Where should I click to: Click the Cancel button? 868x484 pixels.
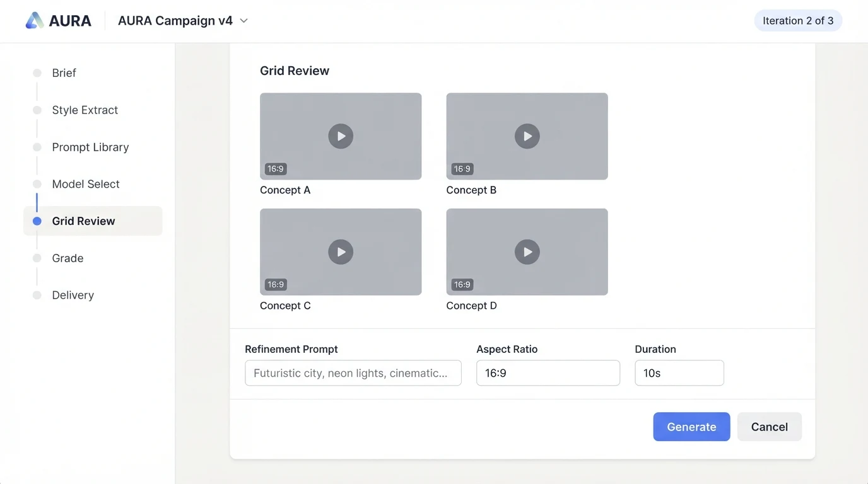click(769, 427)
